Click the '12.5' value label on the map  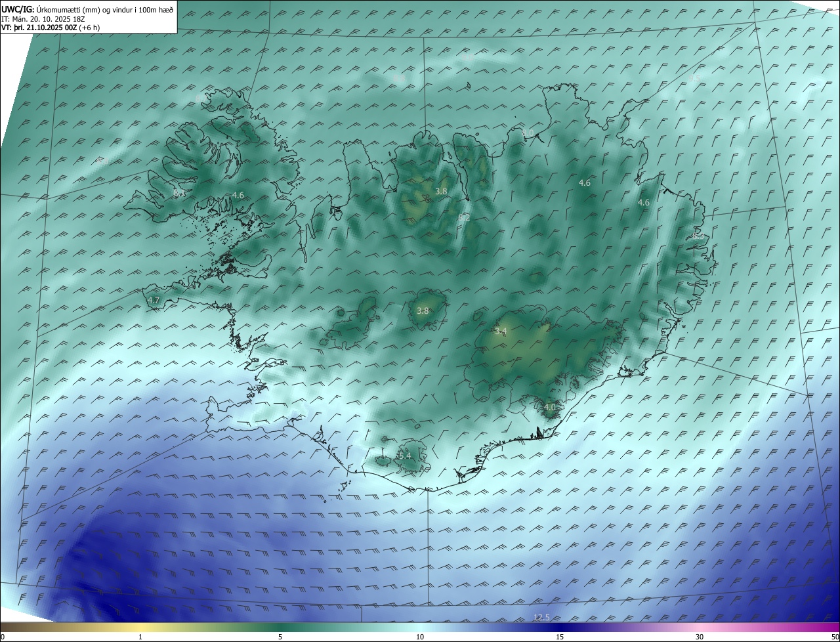tap(541, 617)
